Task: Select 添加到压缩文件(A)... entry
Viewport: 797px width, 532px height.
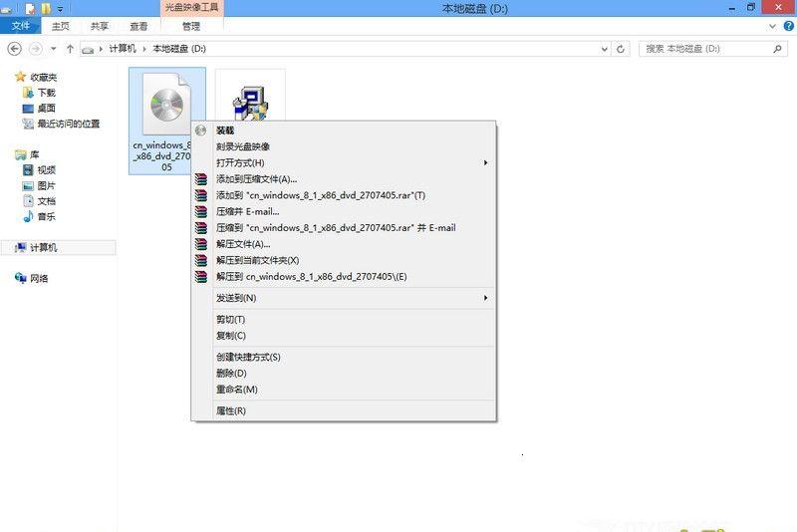Action: pos(256,179)
